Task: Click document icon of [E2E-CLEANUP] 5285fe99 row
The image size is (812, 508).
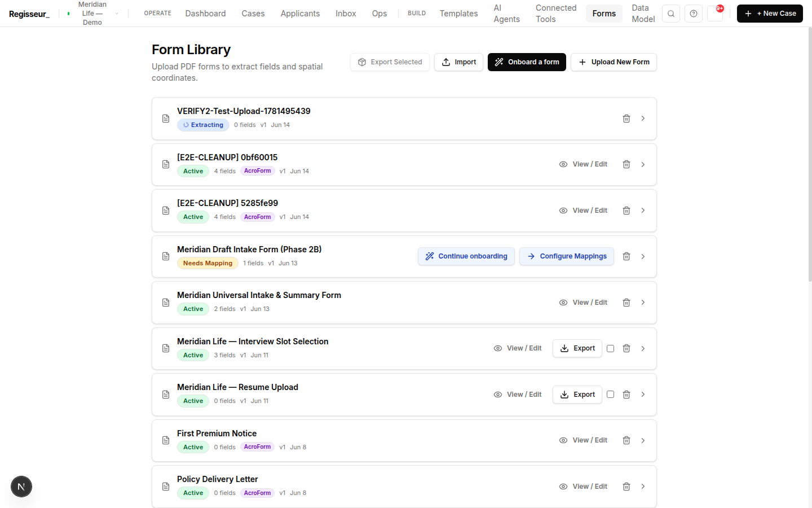Action: click(166, 211)
